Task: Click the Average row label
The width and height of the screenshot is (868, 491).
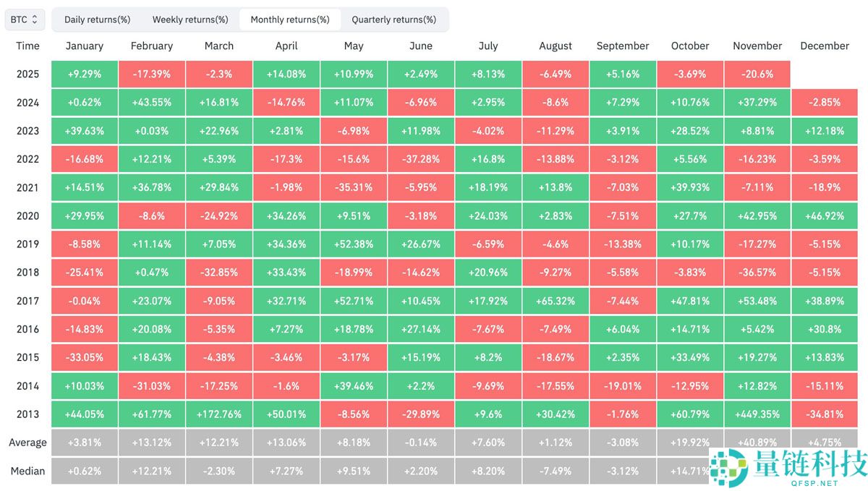Action: 27,443
